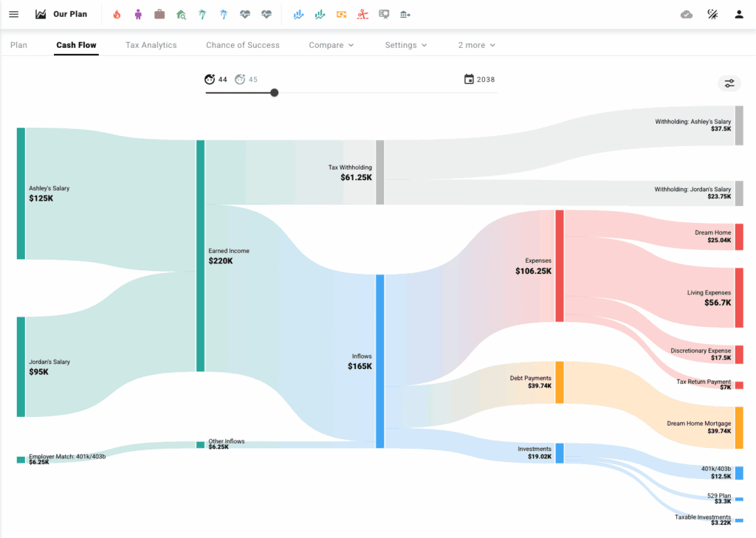Click the Our Plan title

[x=72, y=14]
